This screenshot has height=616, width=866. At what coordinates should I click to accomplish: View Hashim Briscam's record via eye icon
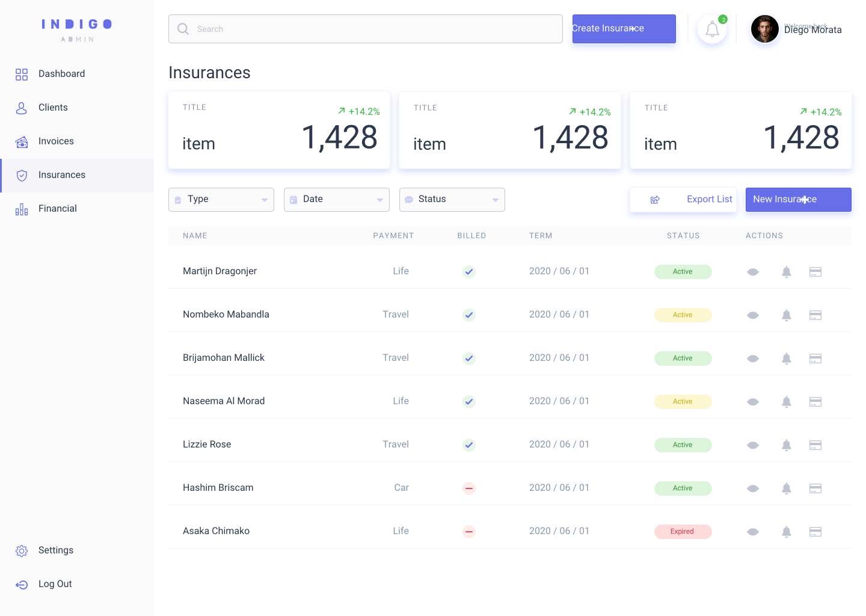pos(753,488)
